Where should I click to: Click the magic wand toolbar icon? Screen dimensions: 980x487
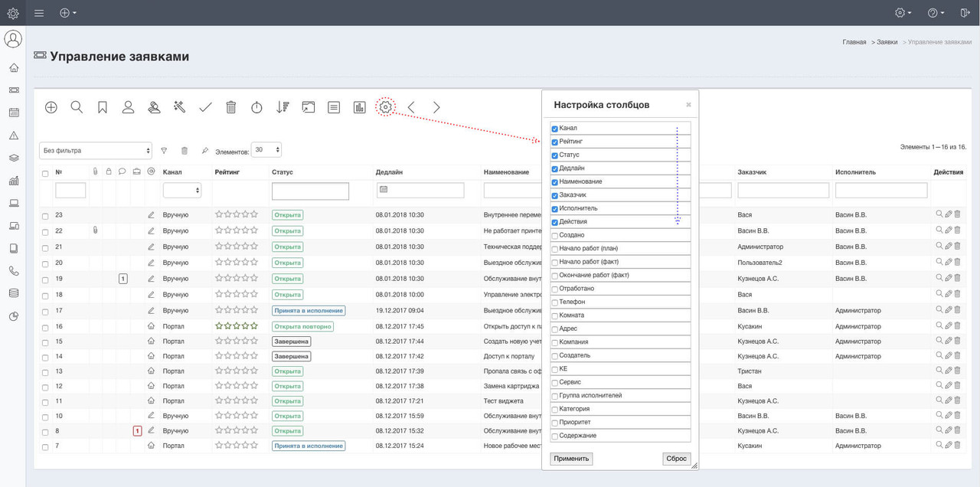(x=179, y=107)
